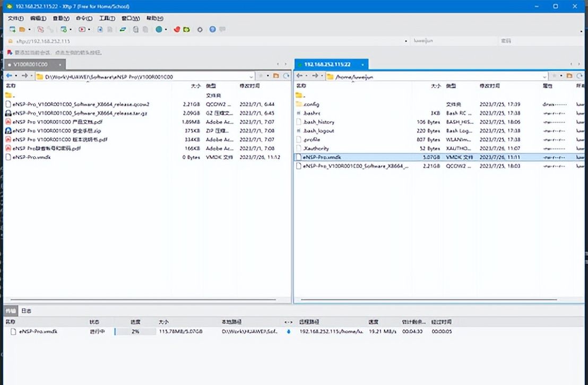Select the .bash_history file in remote list
Image resolution: width=588 pixels, height=385 pixels.
coord(318,122)
